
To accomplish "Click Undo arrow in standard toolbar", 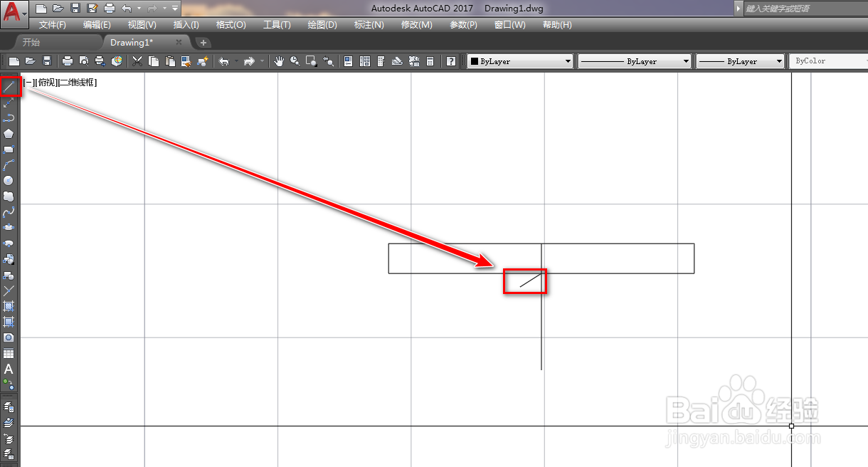I will [223, 61].
